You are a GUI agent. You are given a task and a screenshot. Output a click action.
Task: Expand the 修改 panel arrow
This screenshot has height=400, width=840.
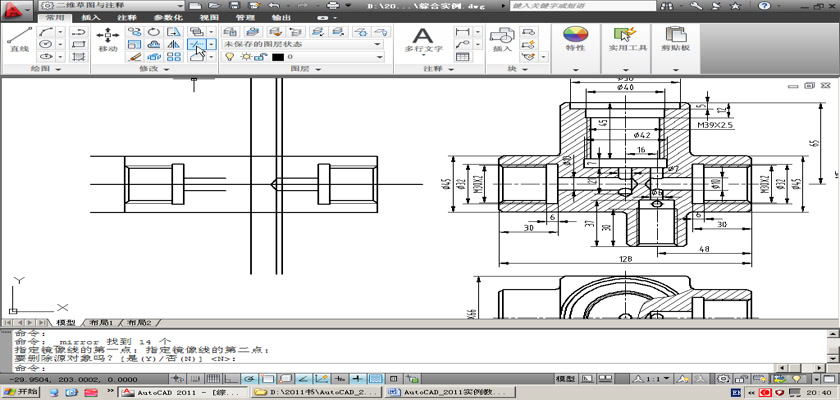coord(166,69)
